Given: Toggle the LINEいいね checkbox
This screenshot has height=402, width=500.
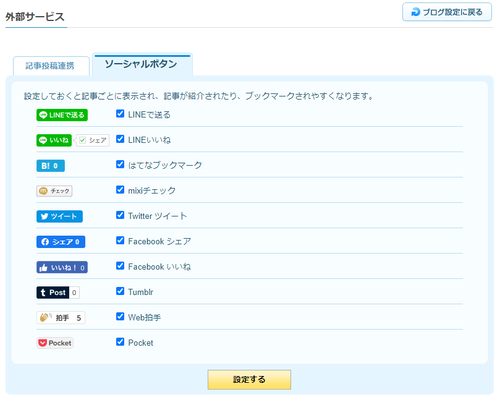Looking at the screenshot, I should click(120, 139).
